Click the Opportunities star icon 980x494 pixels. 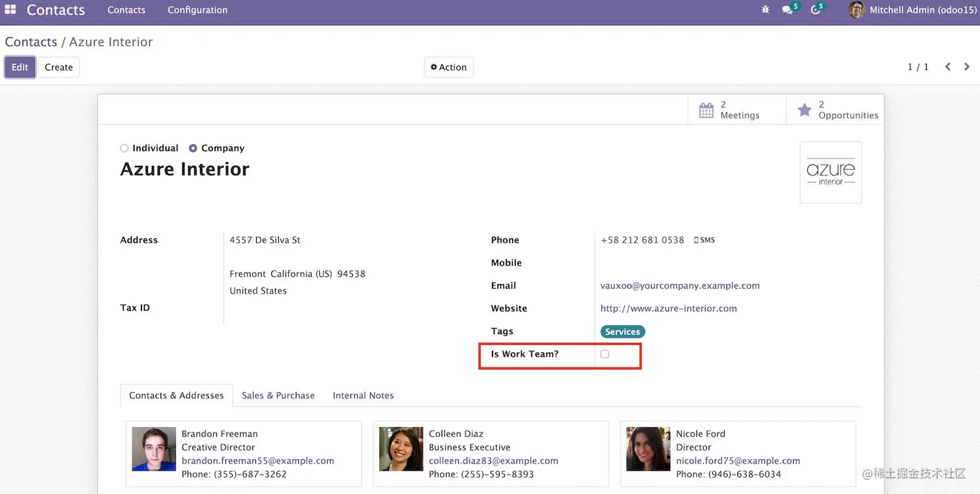pyautogui.click(x=804, y=110)
